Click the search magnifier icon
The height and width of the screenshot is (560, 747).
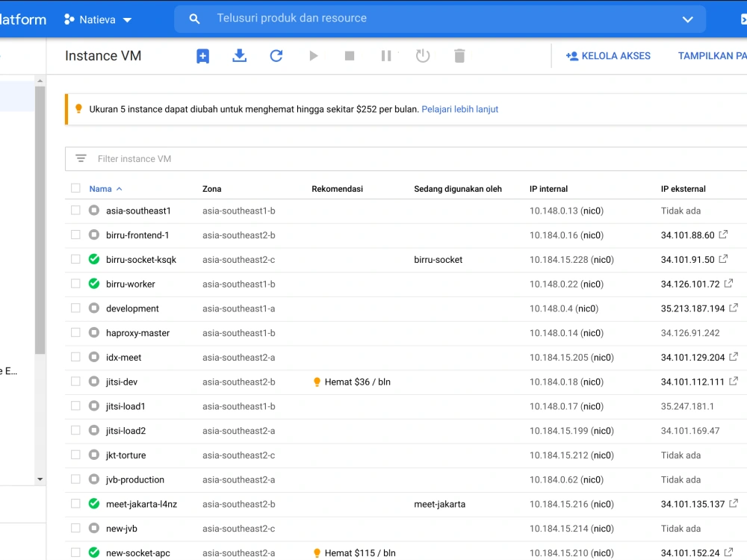[x=194, y=19]
